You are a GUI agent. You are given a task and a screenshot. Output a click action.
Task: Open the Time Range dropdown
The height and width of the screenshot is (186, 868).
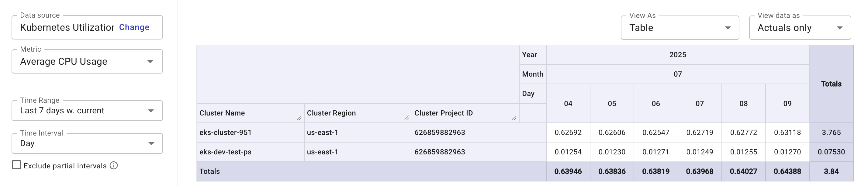(151, 110)
